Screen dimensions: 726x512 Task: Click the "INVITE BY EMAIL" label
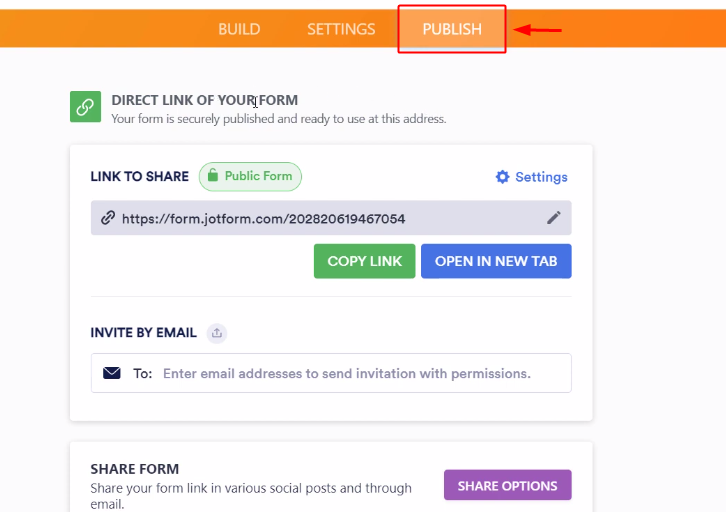(x=143, y=333)
